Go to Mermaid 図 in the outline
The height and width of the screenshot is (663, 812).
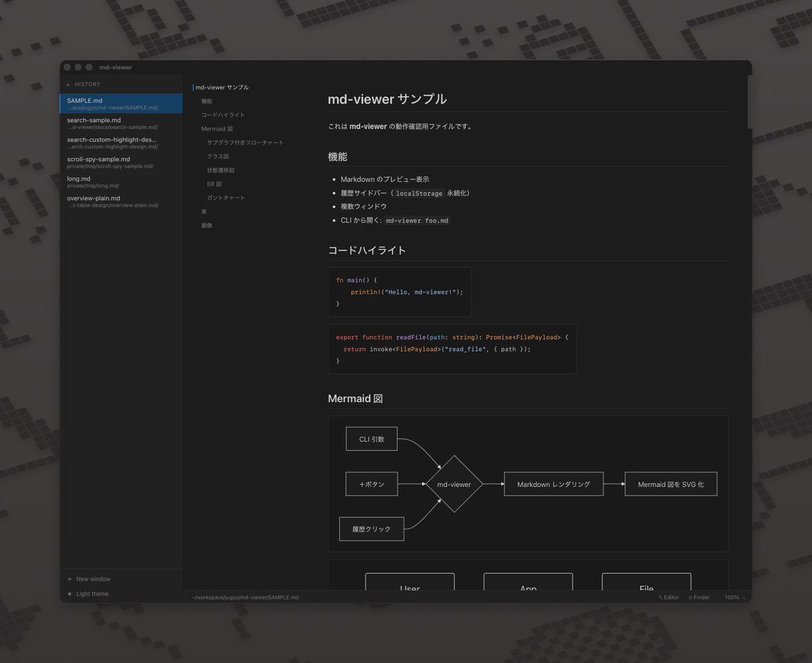coord(217,129)
